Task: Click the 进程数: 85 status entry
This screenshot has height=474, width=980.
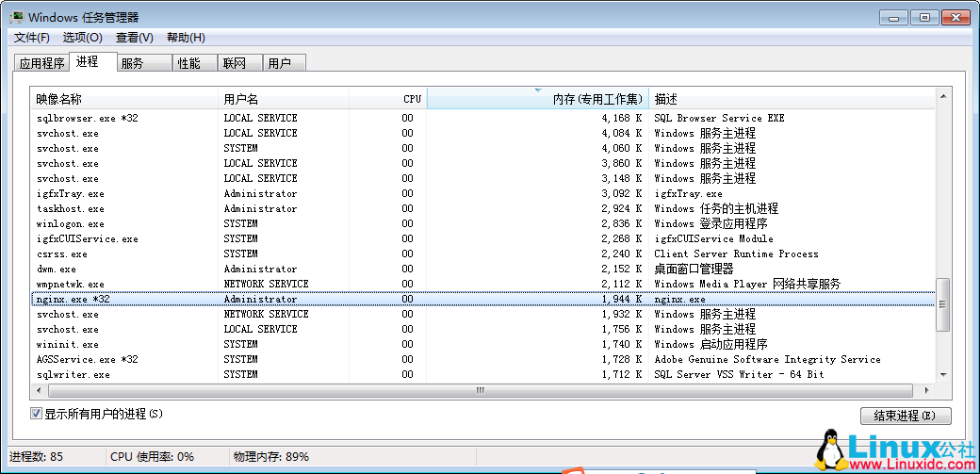Action: [36, 456]
